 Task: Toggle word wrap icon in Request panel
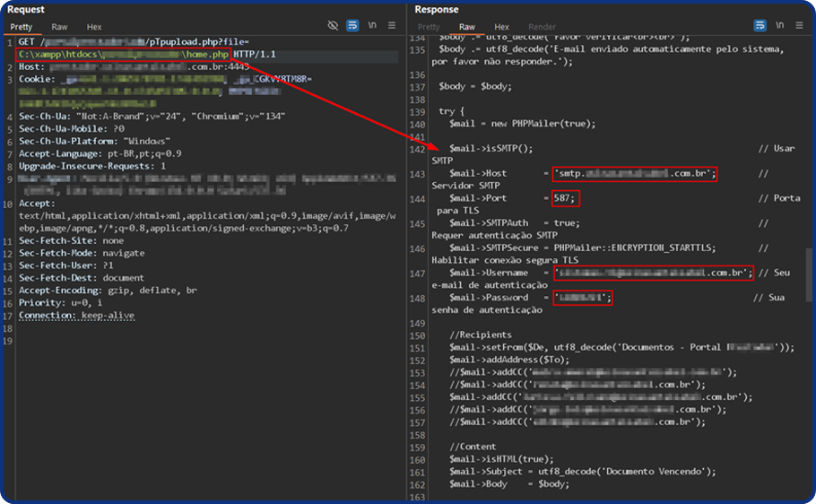click(352, 26)
